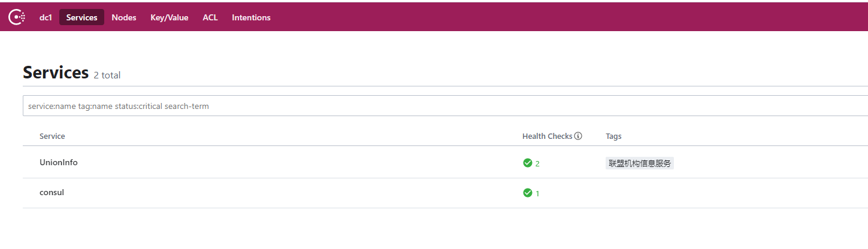Screen dimensions: 868x249
Task: Click the Service column header
Action: pyautogui.click(x=52, y=136)
